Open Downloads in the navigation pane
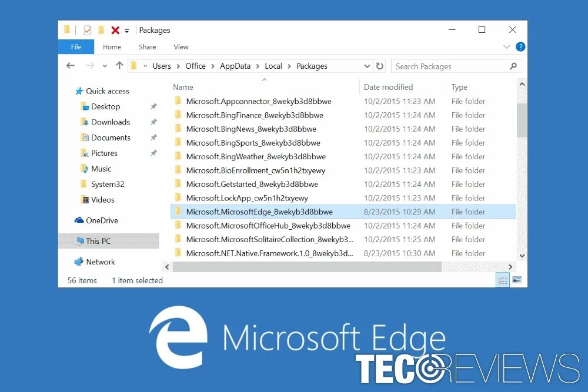 point(105,122)
